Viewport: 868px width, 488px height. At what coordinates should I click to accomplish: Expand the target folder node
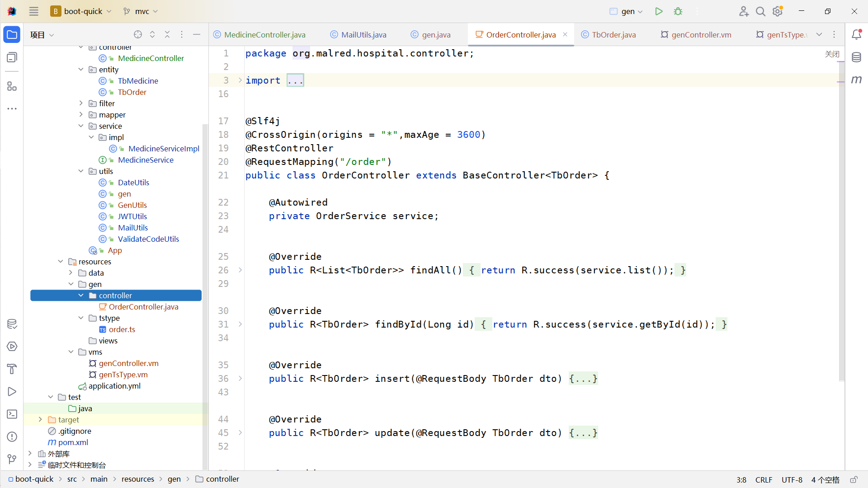pyautogui.click(x=40, y=419)
